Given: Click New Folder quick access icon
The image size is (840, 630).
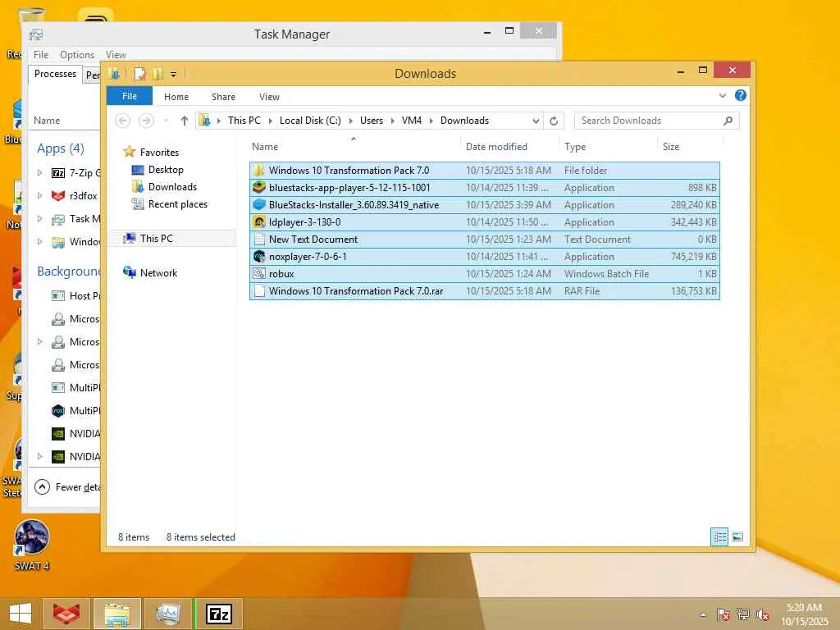Looking at the screenshot, I should (x=158, y=74).
